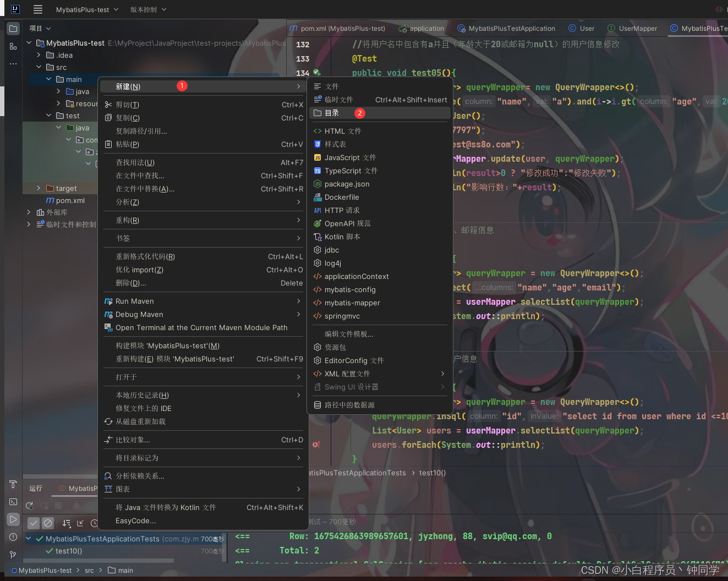Click the sort test results icon

coord(67,523)
